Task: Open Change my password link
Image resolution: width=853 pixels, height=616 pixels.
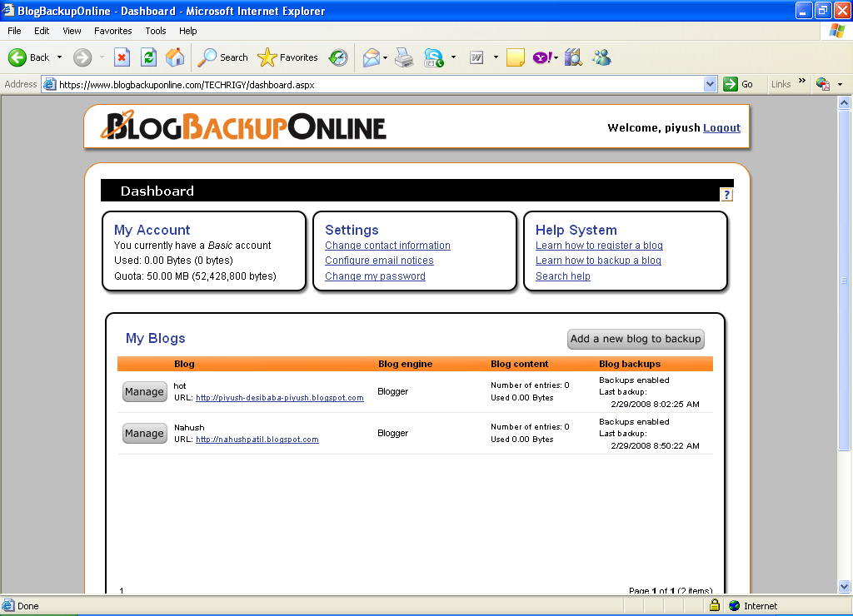Action: [375, 276]
